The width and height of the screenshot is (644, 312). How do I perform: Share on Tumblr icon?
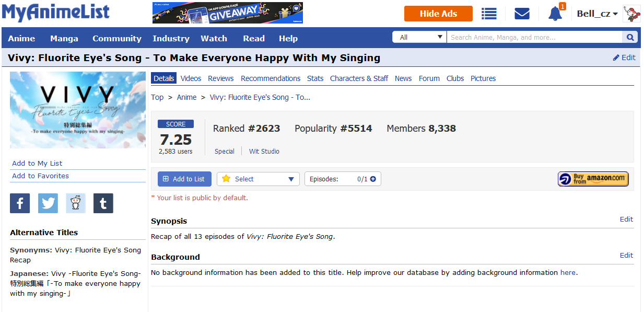tap(103, 203)
